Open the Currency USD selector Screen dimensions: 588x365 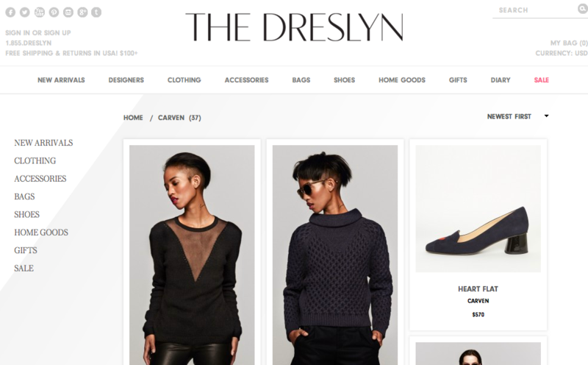point(562,53)
